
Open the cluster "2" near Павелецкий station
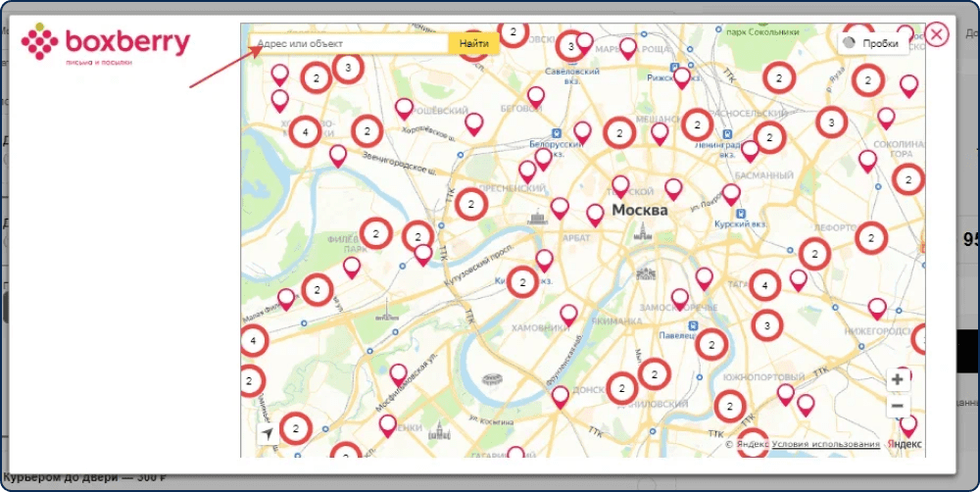coord(711,344)
